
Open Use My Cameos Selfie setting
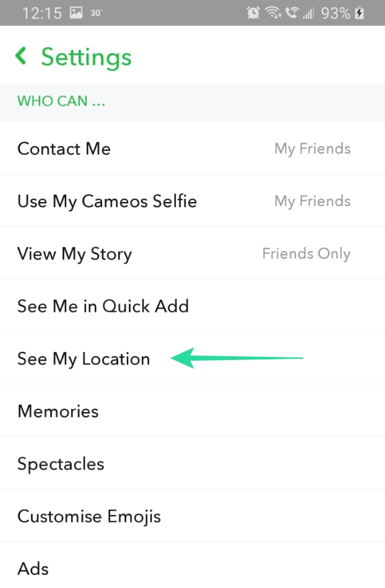click(107, 201)
